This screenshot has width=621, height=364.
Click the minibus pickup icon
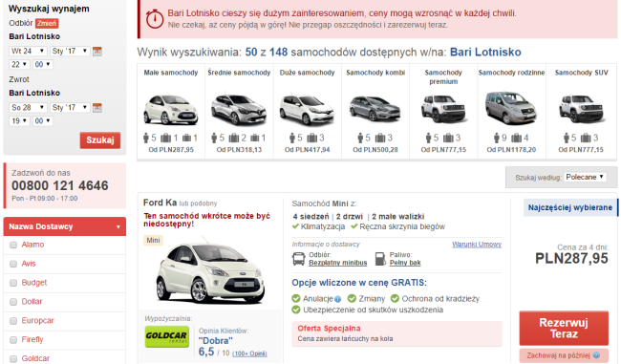299,259
